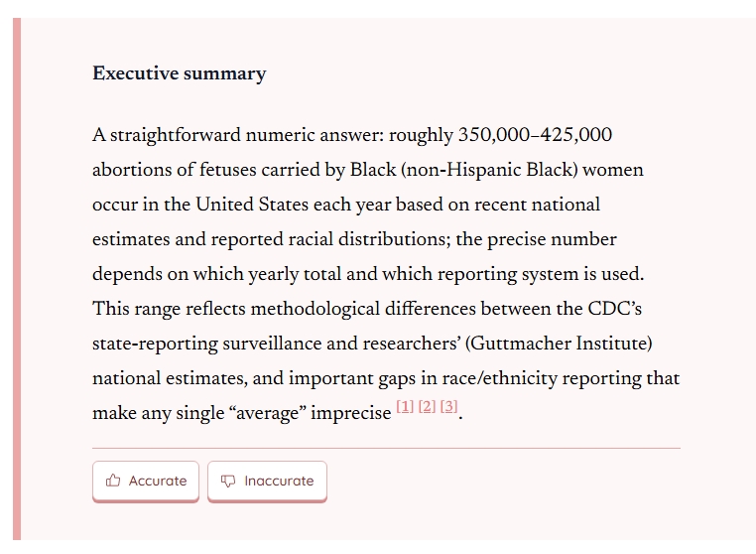Click the thumbs-up icon beside Accurate
This screenshot has height=554, width=756.
[113, 481]
